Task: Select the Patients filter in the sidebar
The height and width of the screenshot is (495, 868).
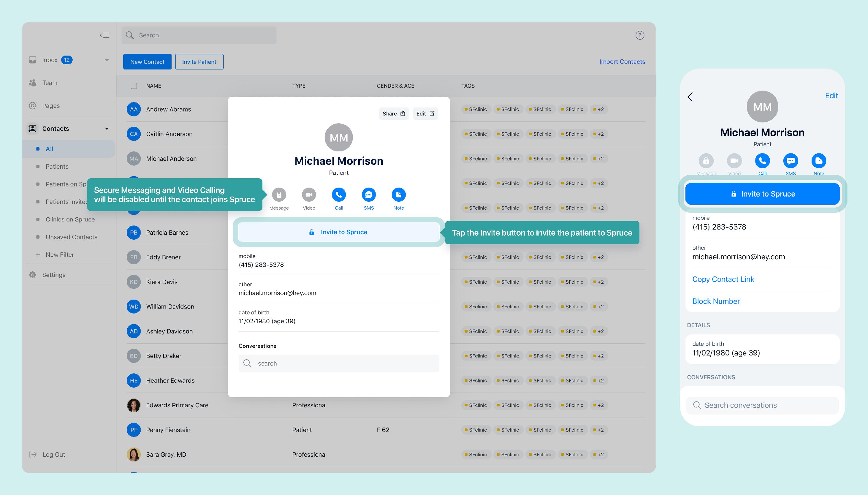Action: 57,166
